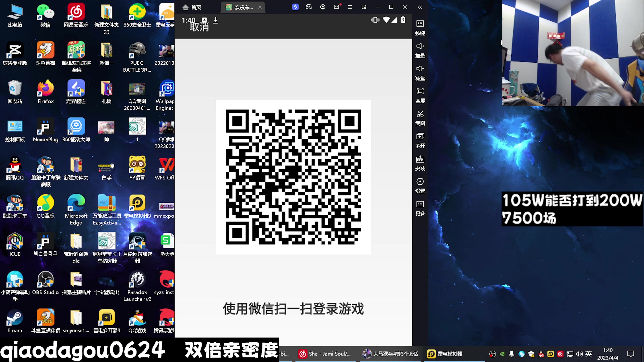Viewport: 644px width, 362px height.
Task: Open 剪映专业版 desktop shortcut
Action: tap(15, 54)
